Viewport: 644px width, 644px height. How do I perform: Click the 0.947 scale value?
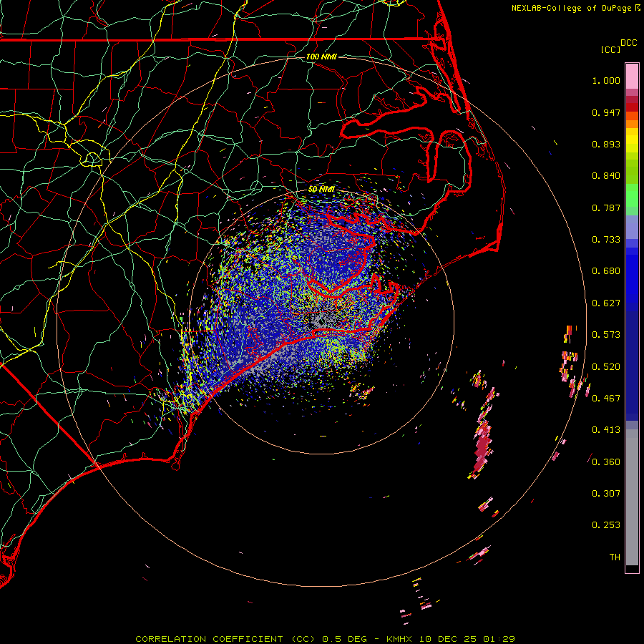pyautogui.click(x=606, y=112)
